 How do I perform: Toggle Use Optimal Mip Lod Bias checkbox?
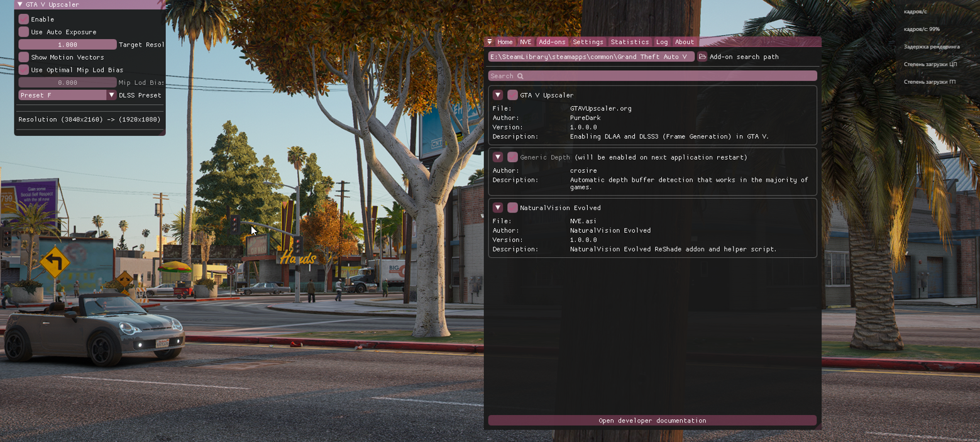(24, 70)
